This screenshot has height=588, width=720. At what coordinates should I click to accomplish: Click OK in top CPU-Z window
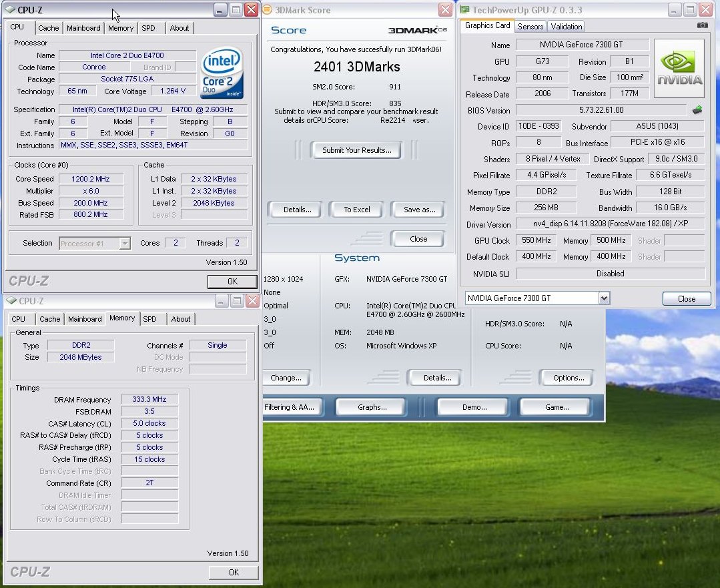tap(232, 282)
